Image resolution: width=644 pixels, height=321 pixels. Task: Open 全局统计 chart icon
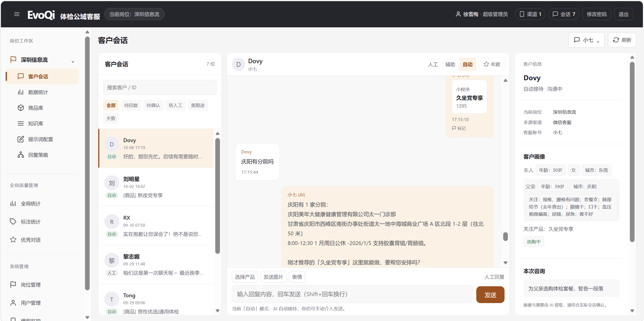pos(13,204)
